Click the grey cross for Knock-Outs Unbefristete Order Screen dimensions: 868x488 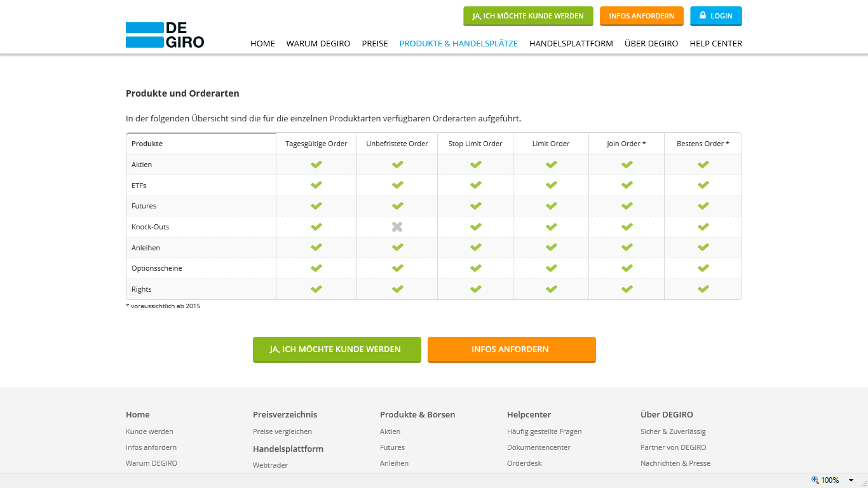coord(397,227)
